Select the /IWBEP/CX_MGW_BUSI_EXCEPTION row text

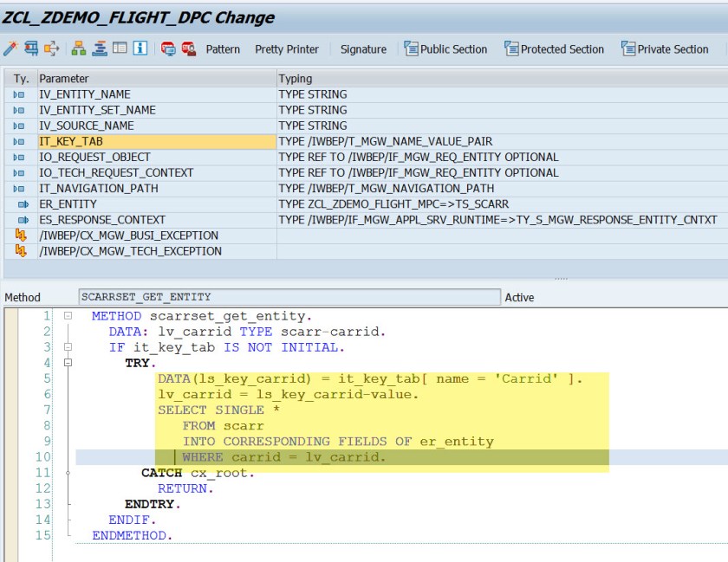click(x=128, y=236)
